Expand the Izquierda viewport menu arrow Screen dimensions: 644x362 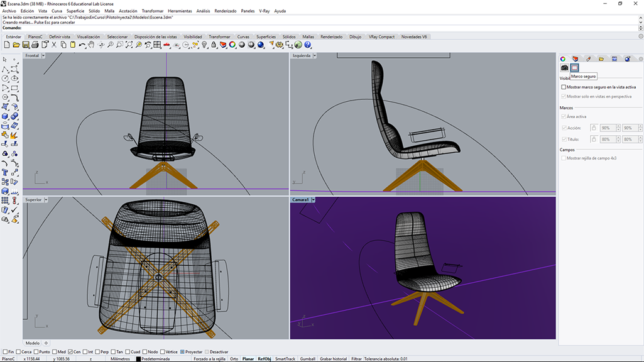click(315, 55)
